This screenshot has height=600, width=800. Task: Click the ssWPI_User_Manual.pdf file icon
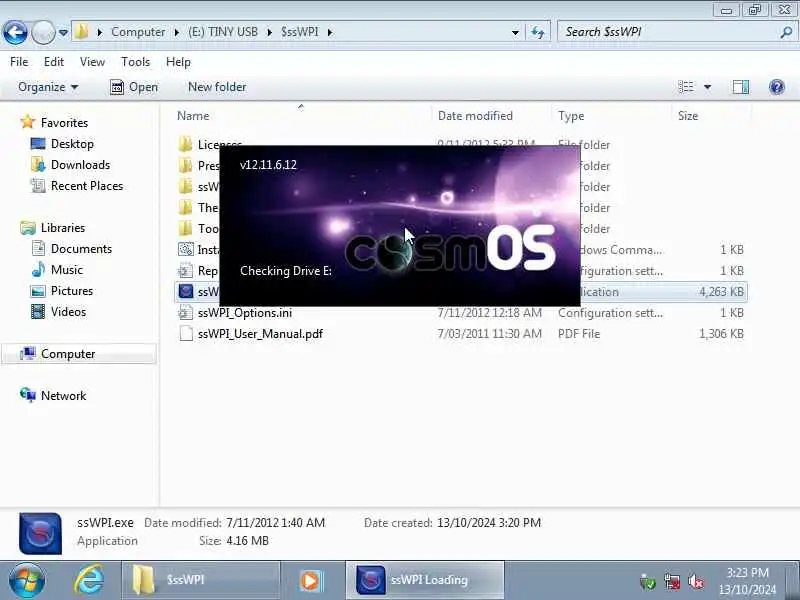click(x=186, y=334)
